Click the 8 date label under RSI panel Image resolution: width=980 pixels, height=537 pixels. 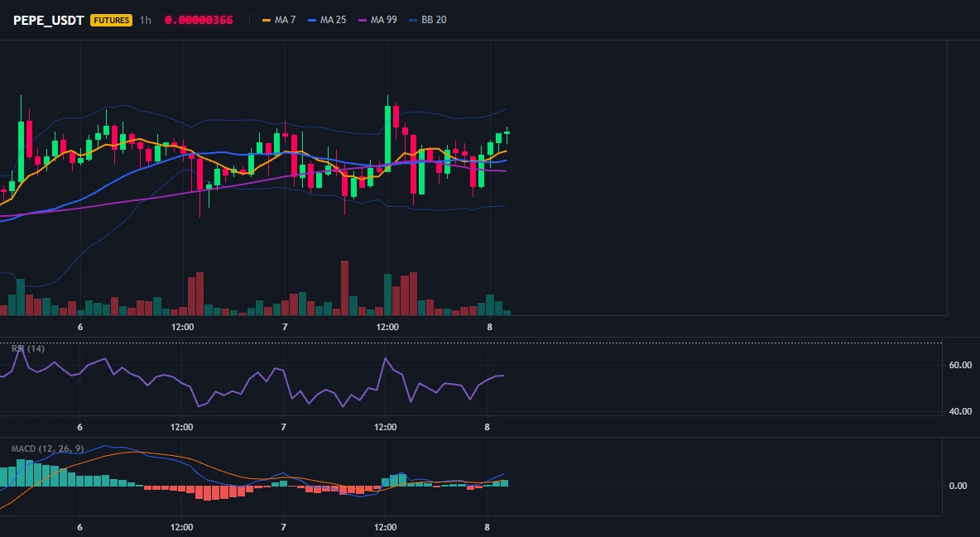coord(488,427)
